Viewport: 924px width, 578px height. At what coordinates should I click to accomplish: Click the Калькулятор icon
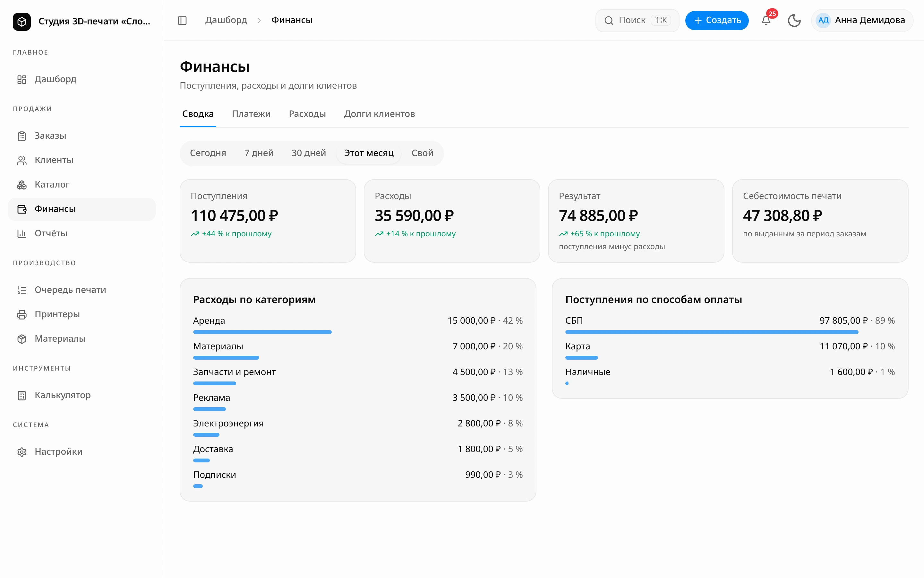pyautogui.click(x=22, y=395)
